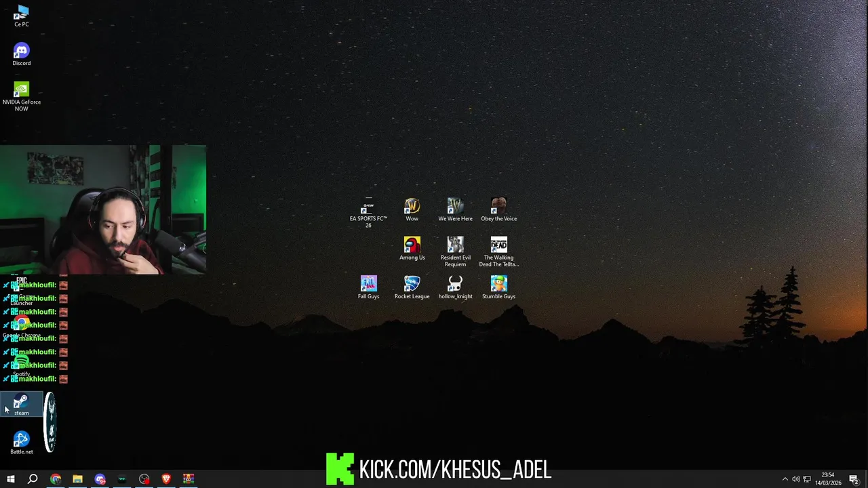
Task: Select The Walking Dead Telltale shortcut
Action: 498,252
